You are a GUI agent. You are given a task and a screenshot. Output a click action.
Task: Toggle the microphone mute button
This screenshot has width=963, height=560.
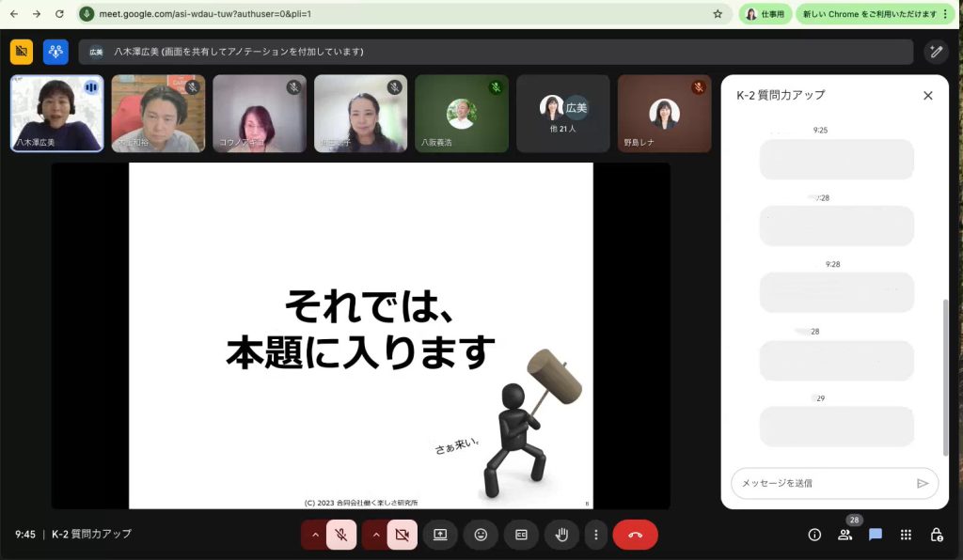(341, 535)
